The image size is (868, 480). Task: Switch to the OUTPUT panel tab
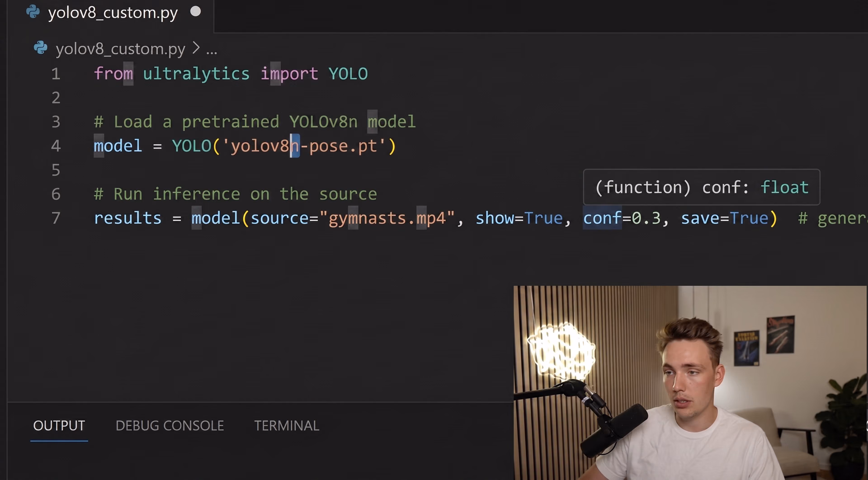tap(59, 426)
